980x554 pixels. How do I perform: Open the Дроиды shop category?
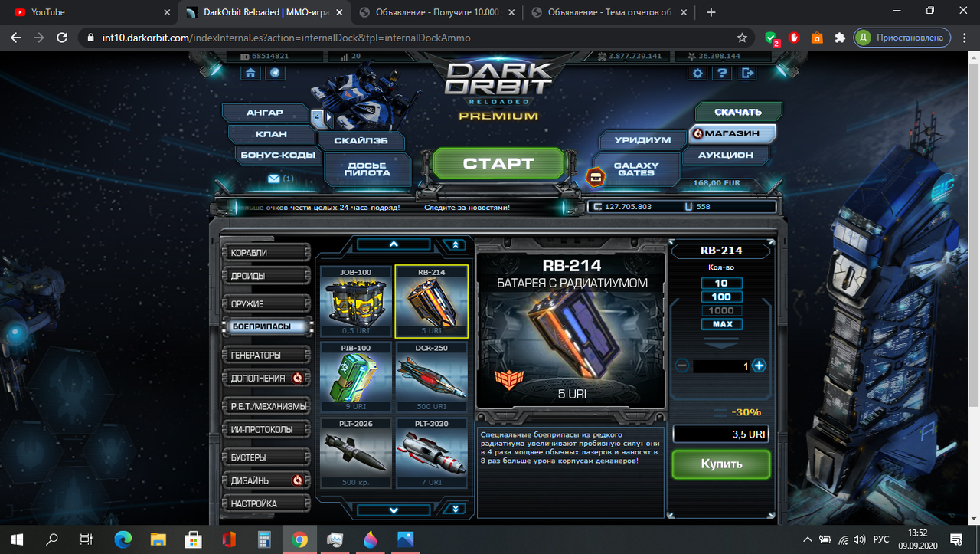(x=266, y=276)
